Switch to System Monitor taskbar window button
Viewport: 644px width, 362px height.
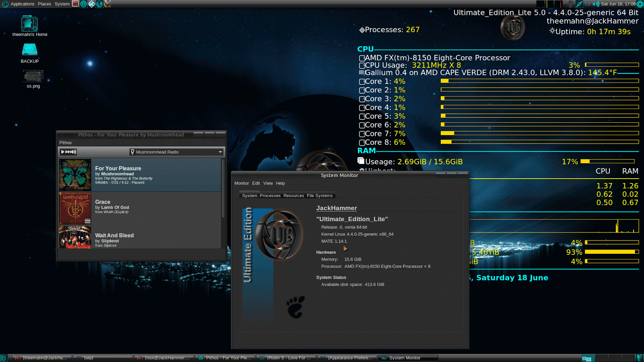point(409,358)
